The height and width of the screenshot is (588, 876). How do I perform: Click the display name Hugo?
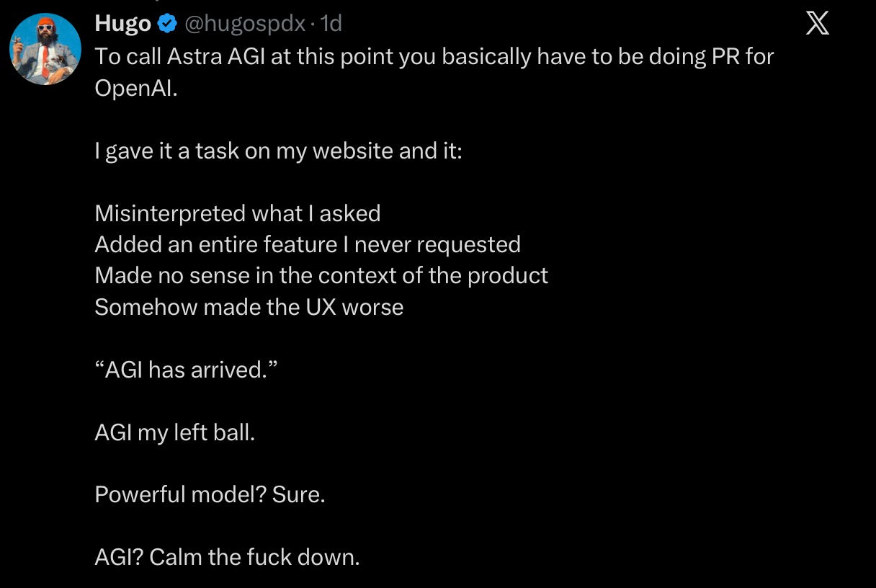[x=122, y=24]
